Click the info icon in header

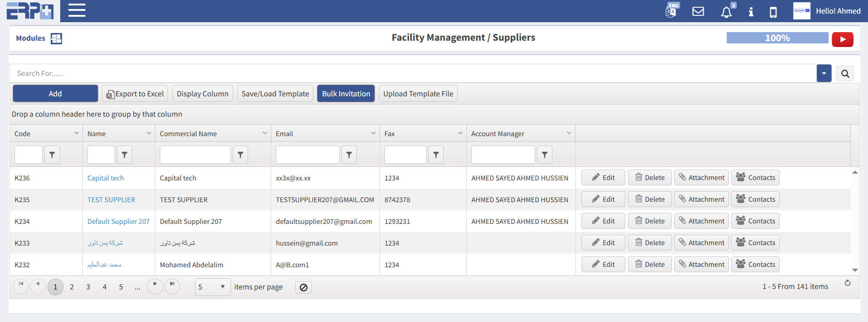click(x=751, y=12)
